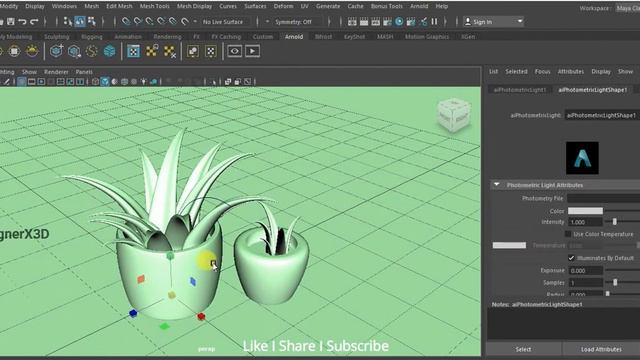The image size is (640, 360).
Task: Open the Workspace dropdown
Action: tap(628, 8)
